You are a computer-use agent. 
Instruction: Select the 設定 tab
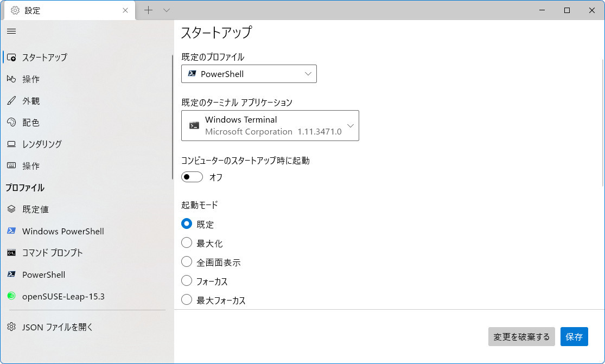pos(70,10)
